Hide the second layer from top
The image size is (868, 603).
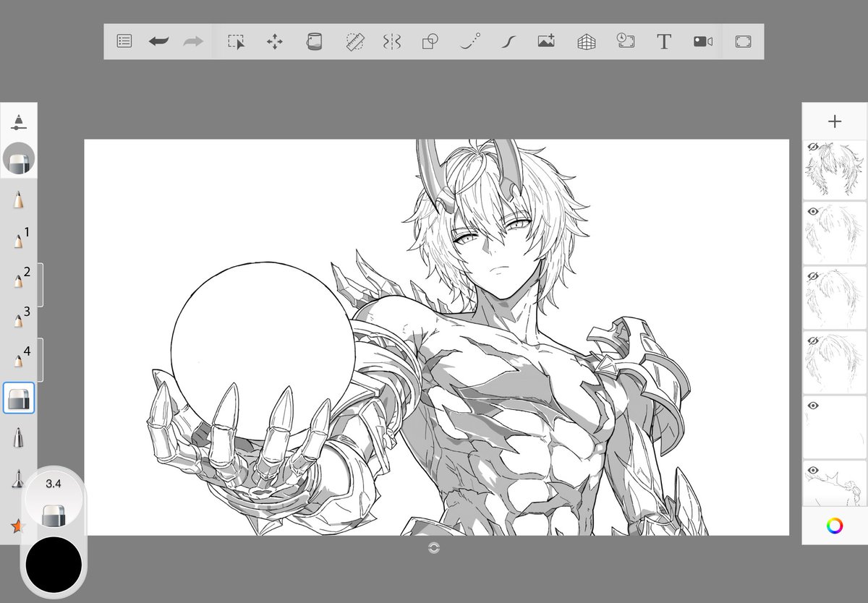(x=813, y=211)
